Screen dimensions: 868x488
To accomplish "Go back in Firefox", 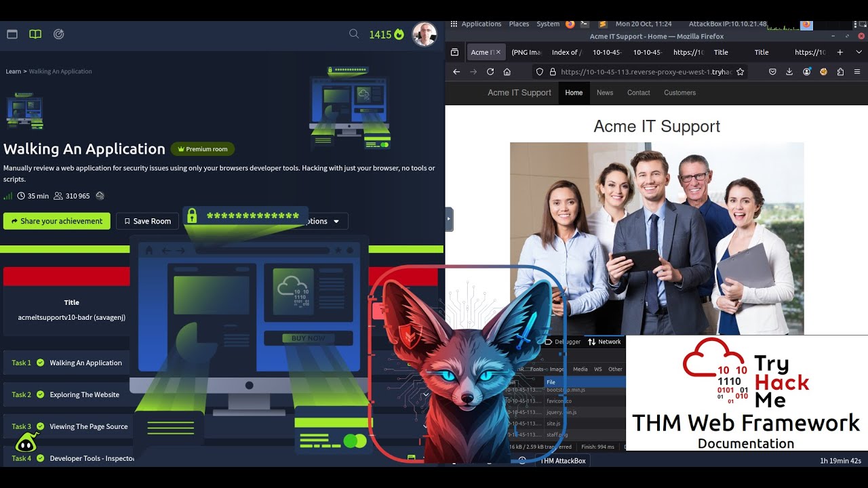I will (x=456, y=72).
